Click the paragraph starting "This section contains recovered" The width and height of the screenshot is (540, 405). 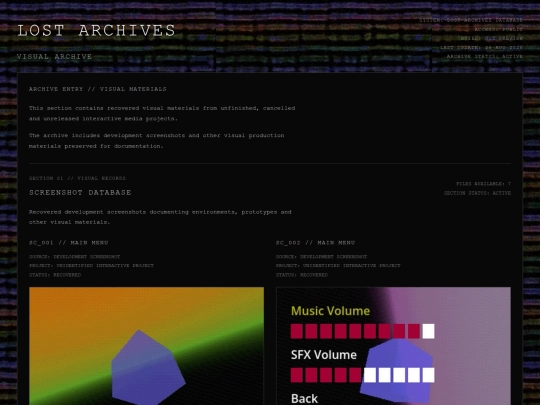162,113
